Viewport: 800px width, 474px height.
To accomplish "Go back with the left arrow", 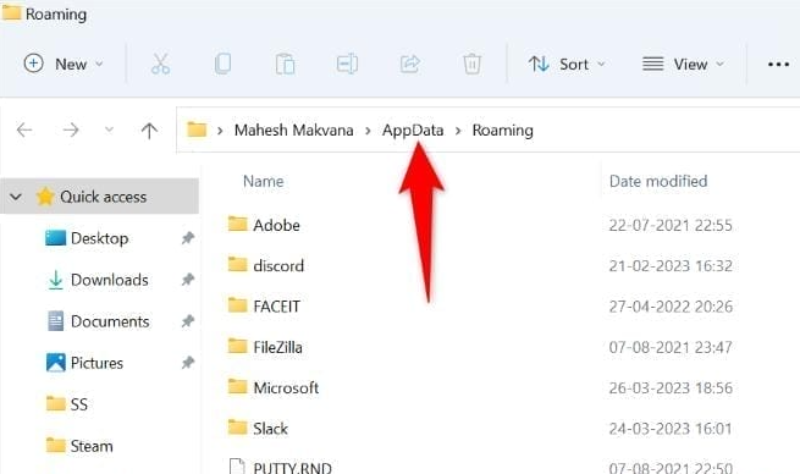I will pos(24,130).
